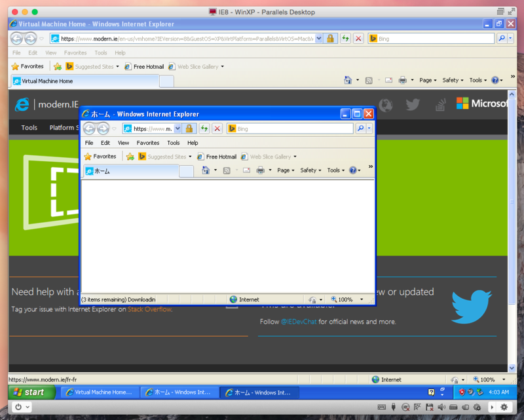The height and width of the screenshot is (420, 524).
Task: Click the Refresh icon in the ホーム window
Action: (x=204, y=128)
